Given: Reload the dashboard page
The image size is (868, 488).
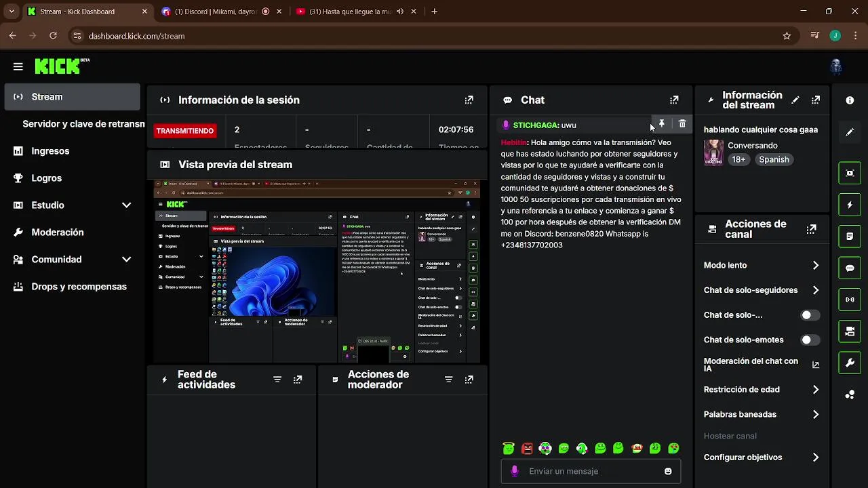Looking at the screenshot, I should coord(54,36).
